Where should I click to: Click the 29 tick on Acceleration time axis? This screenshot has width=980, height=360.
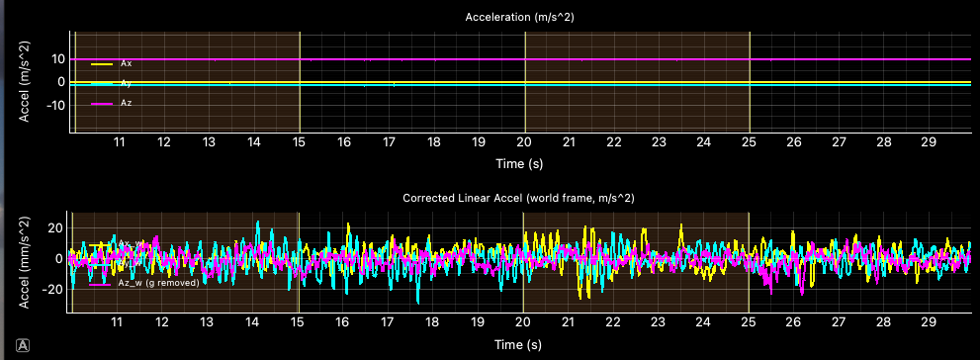(x=929, y=142)
